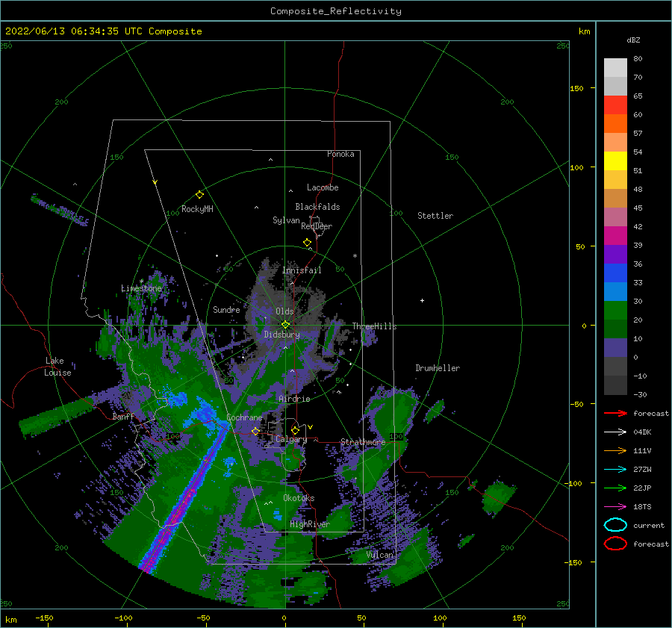Select the -30 dBZ dark gray swatch
Image resolution: width=672 pixels, height=628 pixels.
tap(615, 385)
